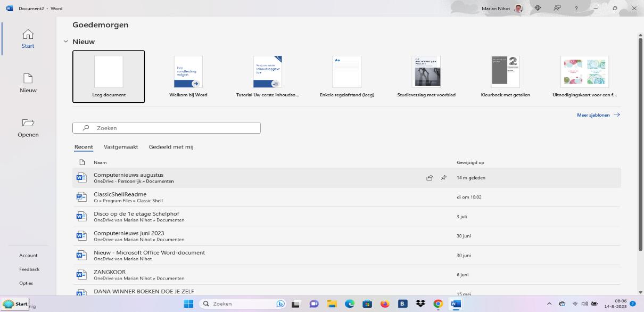
Task: Create a Leeg document
Action: coord(109,77)
